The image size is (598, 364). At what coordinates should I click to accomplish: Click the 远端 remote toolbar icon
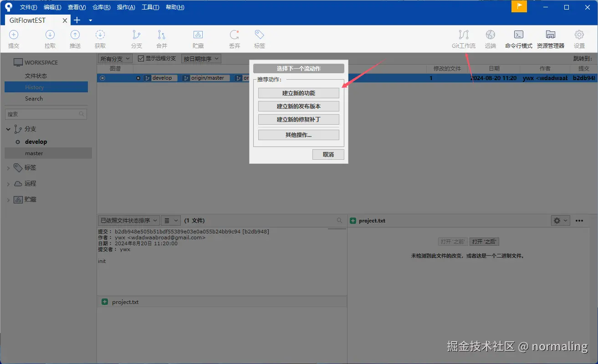pyautogui.click(x=491, y=35)
